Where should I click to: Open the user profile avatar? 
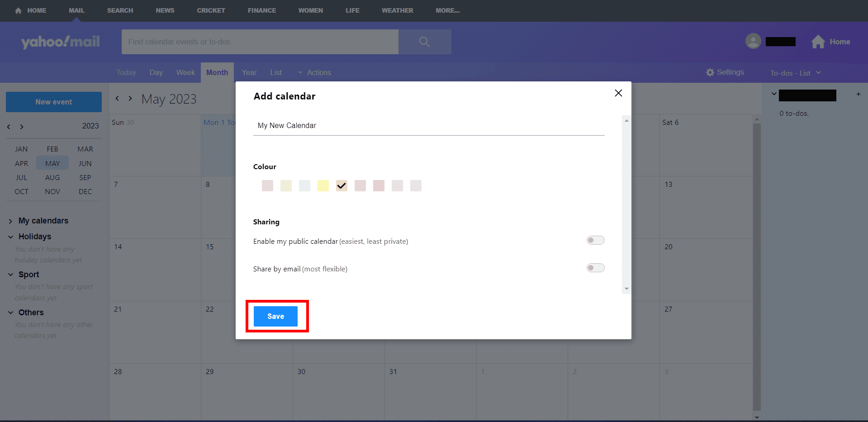point(753,41)
